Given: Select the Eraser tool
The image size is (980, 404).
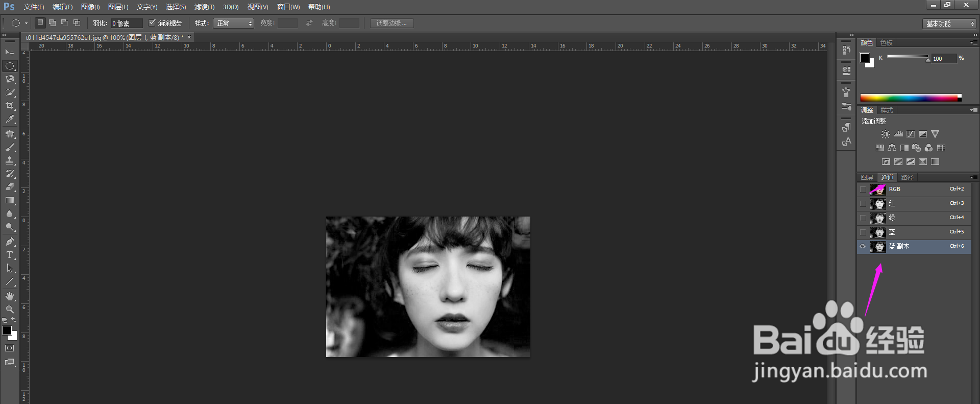Looking at the screenshot, I should (x=10, y=187).
